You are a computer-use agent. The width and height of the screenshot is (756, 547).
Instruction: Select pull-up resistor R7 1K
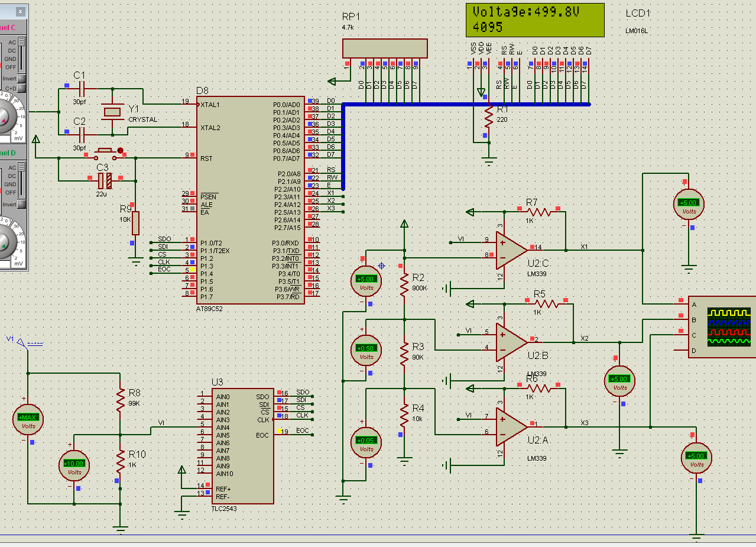[539, 211]
